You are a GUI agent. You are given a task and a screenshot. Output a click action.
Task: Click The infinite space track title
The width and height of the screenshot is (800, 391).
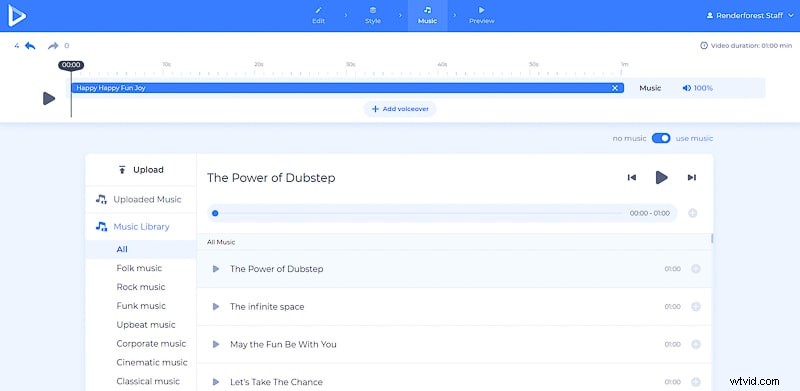267,307
